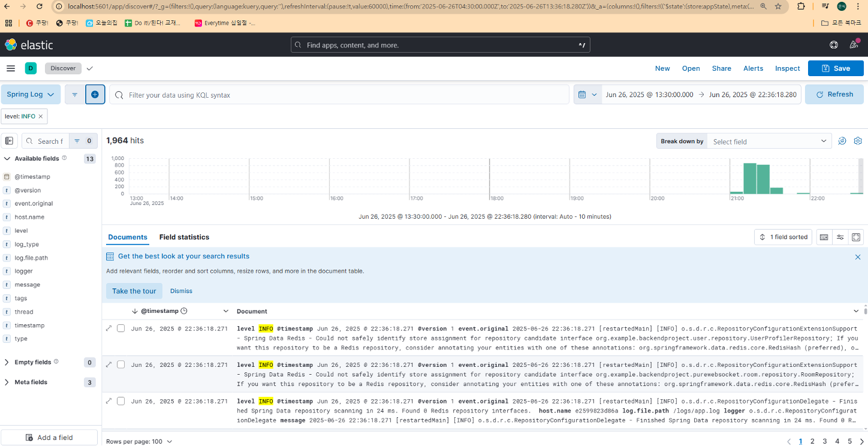Click the Refresh button

(x=834, y=95)
